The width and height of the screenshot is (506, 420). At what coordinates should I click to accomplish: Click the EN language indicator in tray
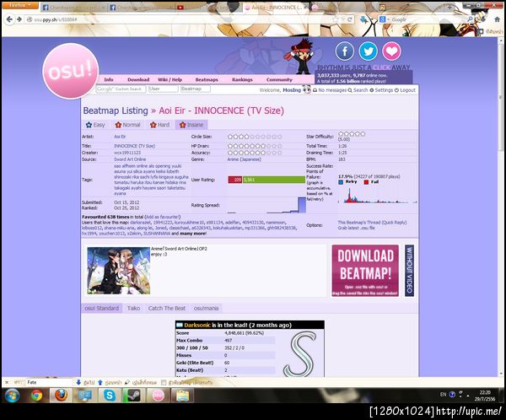[x=443, y=395]
